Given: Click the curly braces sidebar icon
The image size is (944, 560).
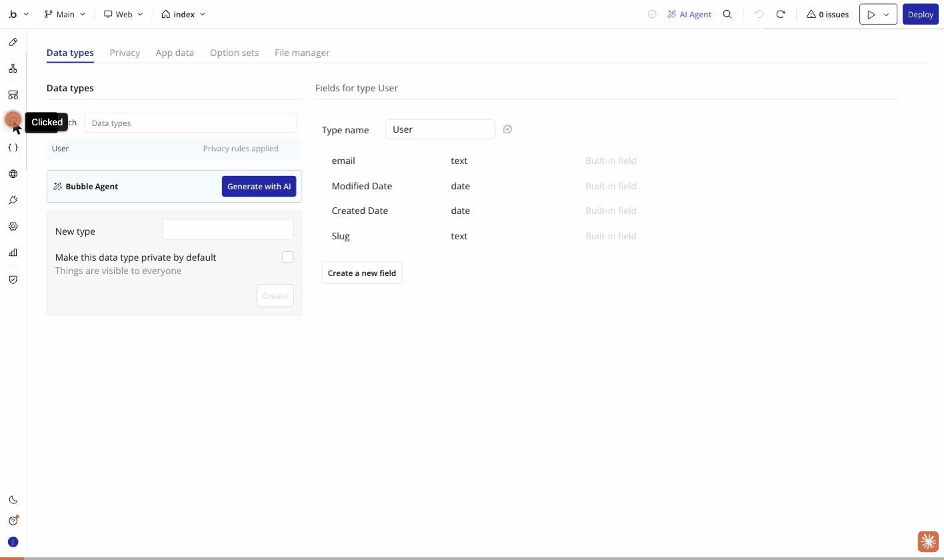Looking at the screenshot, I should [x=13, y=147].
